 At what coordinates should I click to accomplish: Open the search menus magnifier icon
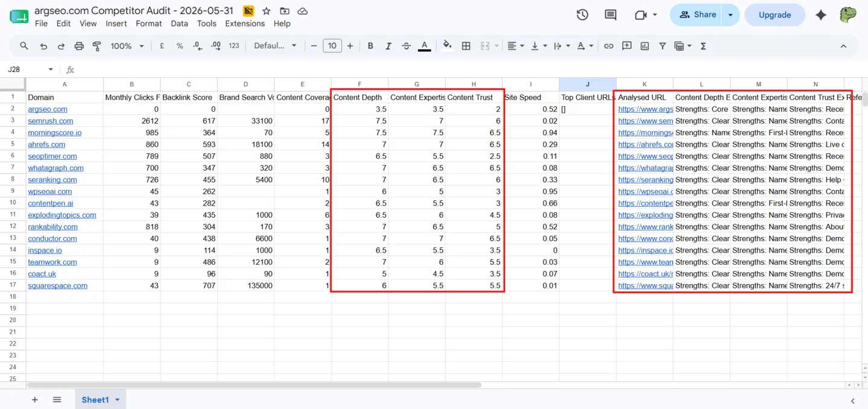tap(24, 46)
